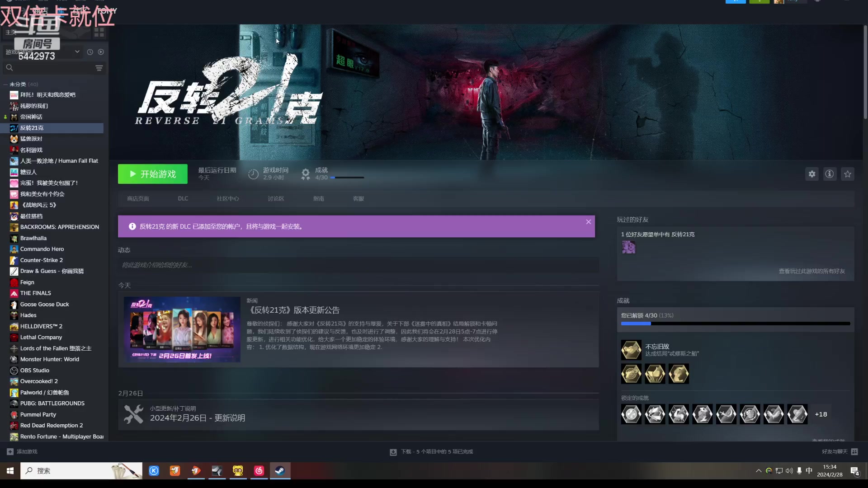868x488 pixels.
Task: Open the 下载 downloads status
Action: [432, 452]
